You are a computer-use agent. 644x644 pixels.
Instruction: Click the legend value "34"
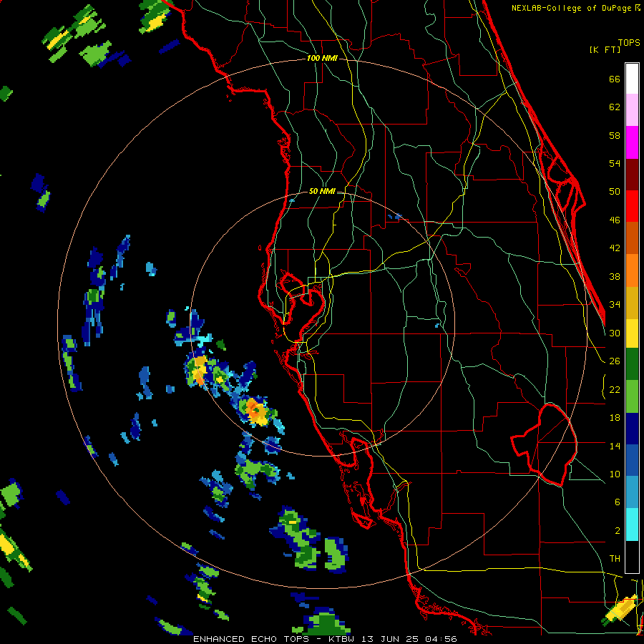pos(615,305)
